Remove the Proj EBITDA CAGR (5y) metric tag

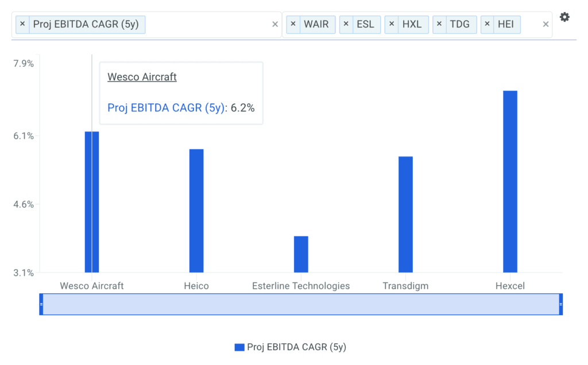tap(22, 24)
